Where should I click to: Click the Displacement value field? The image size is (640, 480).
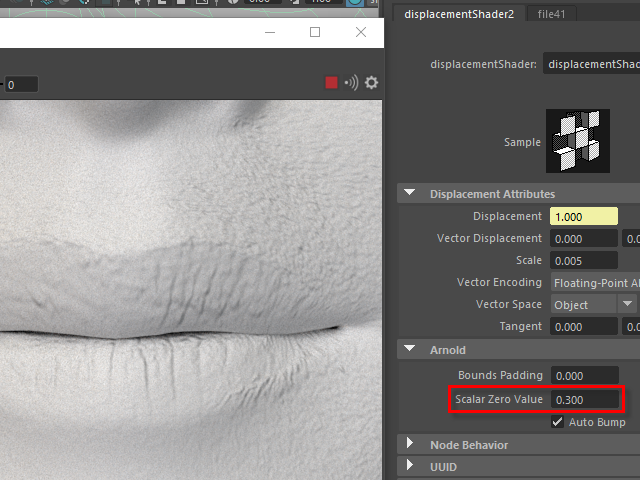coord(583,216)
